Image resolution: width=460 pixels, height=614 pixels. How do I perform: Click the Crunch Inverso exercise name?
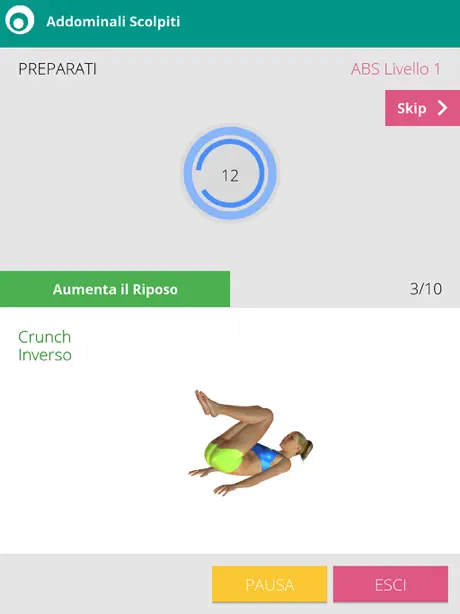[45, 346]
